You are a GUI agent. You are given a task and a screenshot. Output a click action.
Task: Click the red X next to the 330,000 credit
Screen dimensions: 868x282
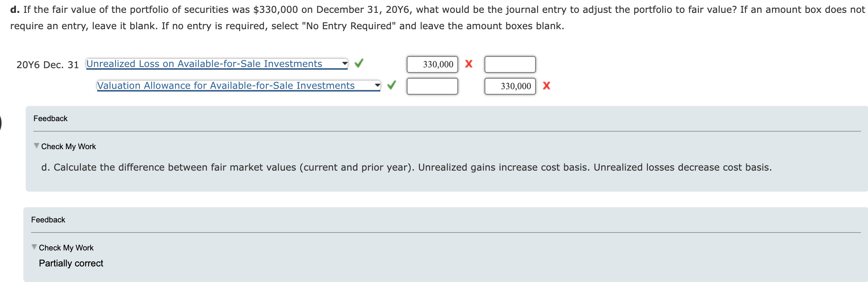[x=547, y=86]
